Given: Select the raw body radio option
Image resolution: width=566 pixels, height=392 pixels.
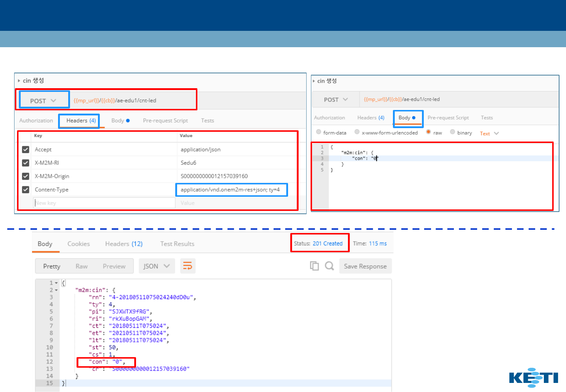Looking at the screenshot, I should pyautogui.click(x=428, y=132).
